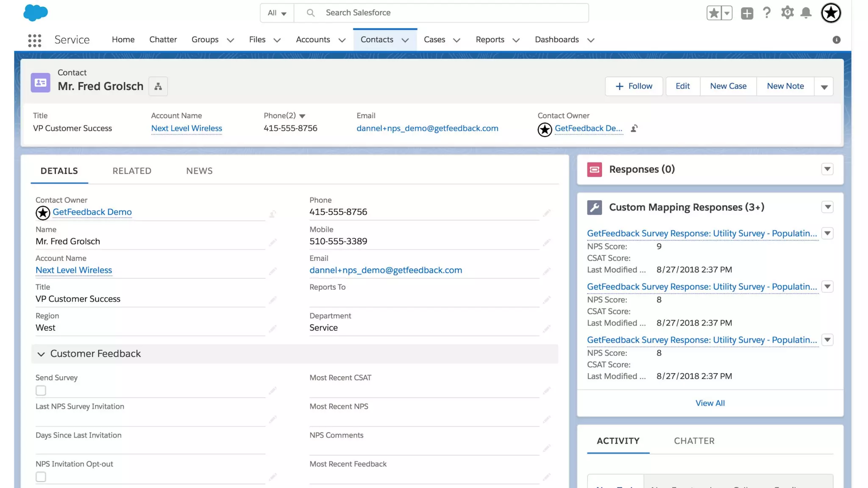Edit Department field pencil icon

[x=547, y=328]
